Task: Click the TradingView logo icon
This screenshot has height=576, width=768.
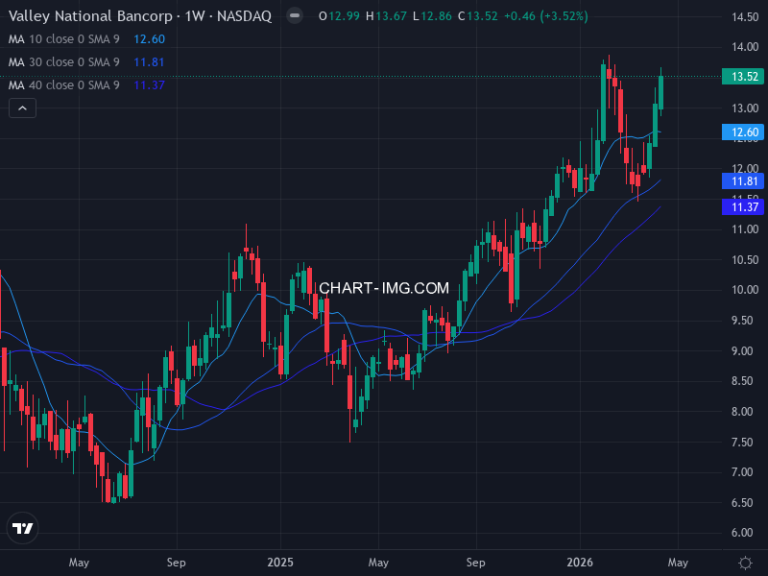Action: click(23, 528)
